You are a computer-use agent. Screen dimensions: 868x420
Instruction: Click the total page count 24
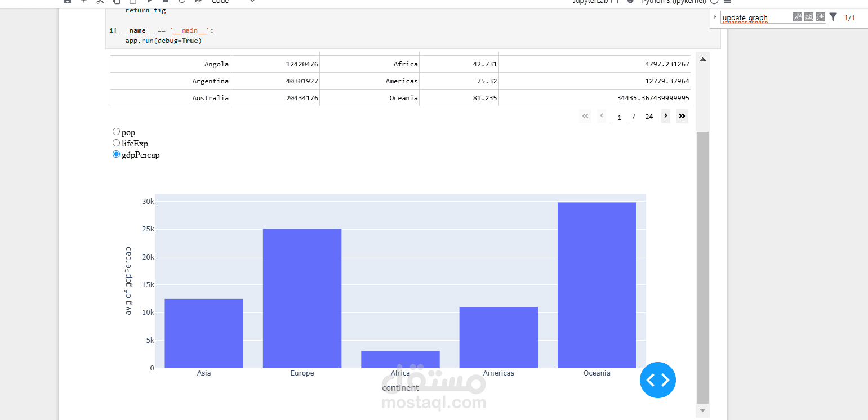(x=649, y=117)
